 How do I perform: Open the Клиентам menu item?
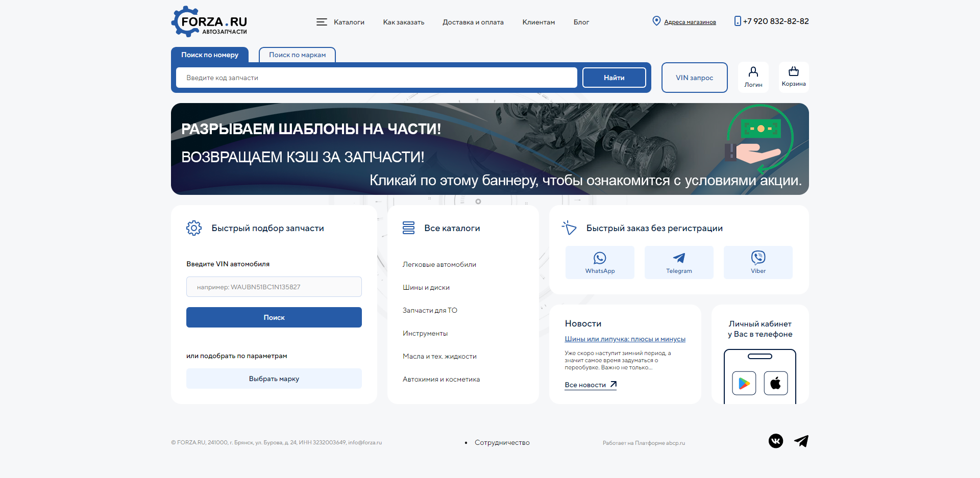click(538, 22)
